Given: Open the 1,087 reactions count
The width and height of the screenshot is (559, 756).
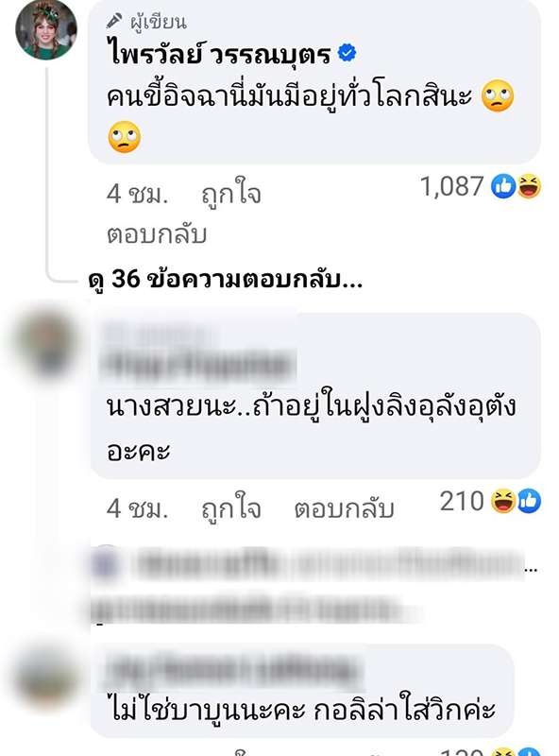Looking at the screenshot, I should (451, 186).
